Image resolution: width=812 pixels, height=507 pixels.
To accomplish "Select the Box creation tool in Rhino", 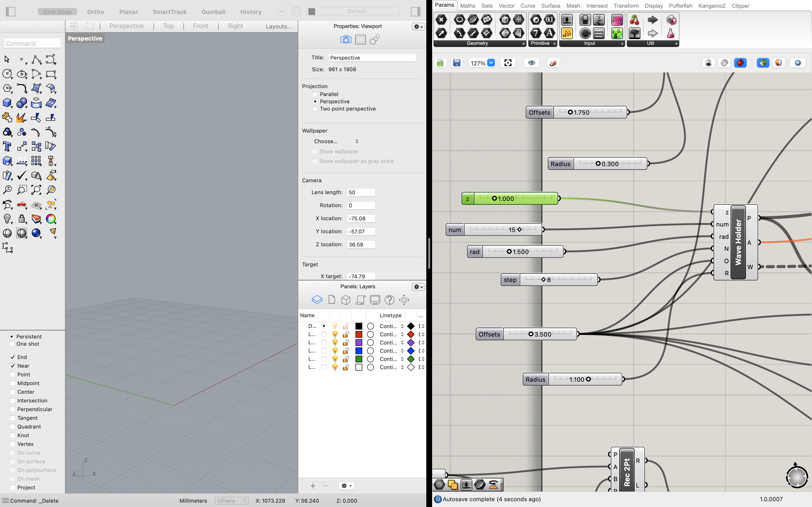I will click(x=7, y=103).
